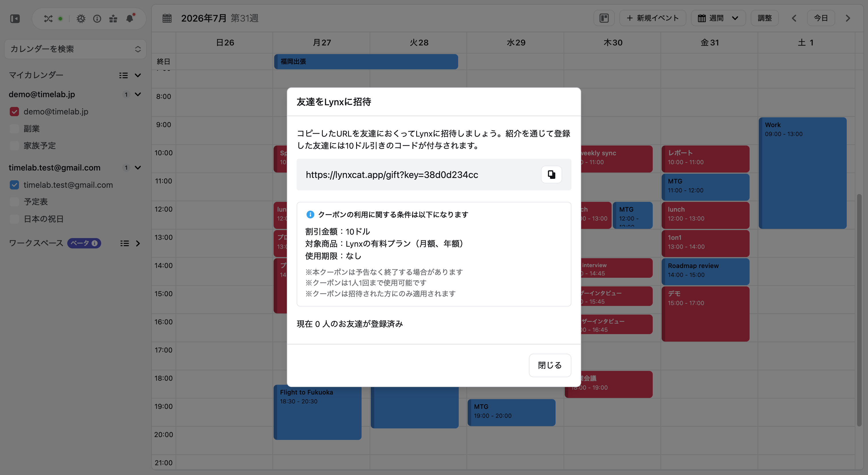Open the lunch 12:00 - 13:00 event on Friday
The height and width of the screenshot is (475, 868).
pyautogui.click(x=705, y=215)
